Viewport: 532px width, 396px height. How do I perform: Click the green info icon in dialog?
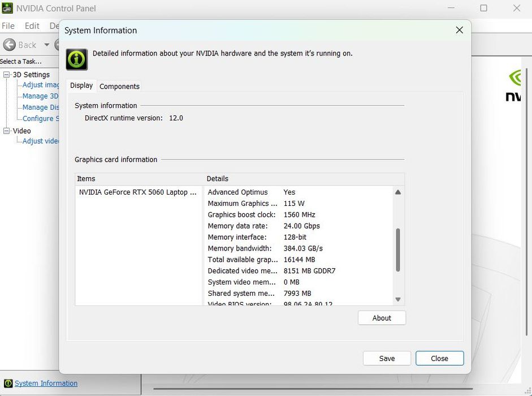coord(77,59)
